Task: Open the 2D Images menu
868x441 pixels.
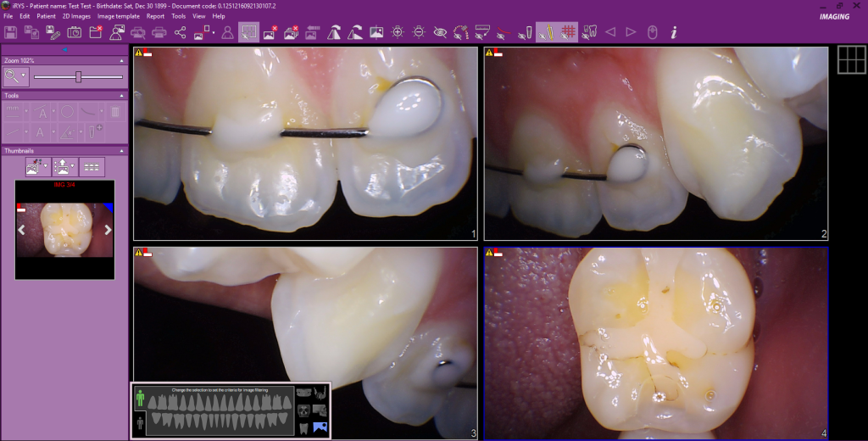Action: pos(76,16)
